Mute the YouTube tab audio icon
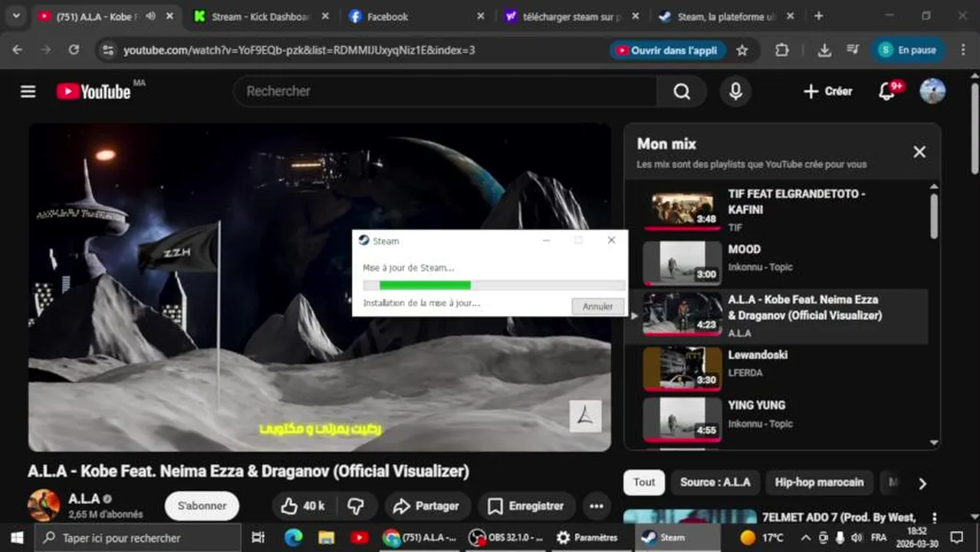Viewport: 980px width, 552px height. click(150, 16)
